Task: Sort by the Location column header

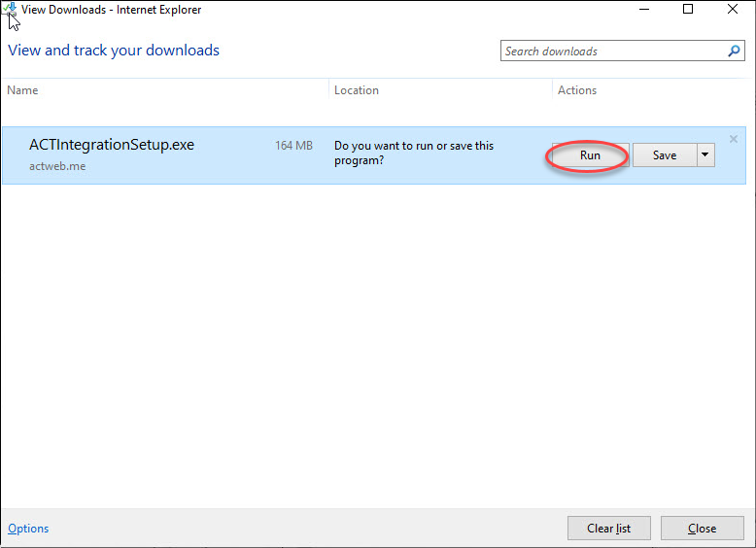Action: click(357, 90)
